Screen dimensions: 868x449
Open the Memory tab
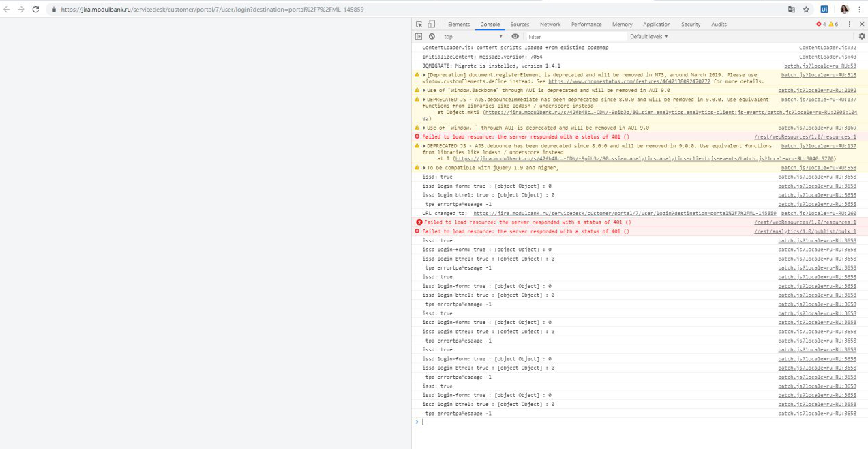[622, 24]
